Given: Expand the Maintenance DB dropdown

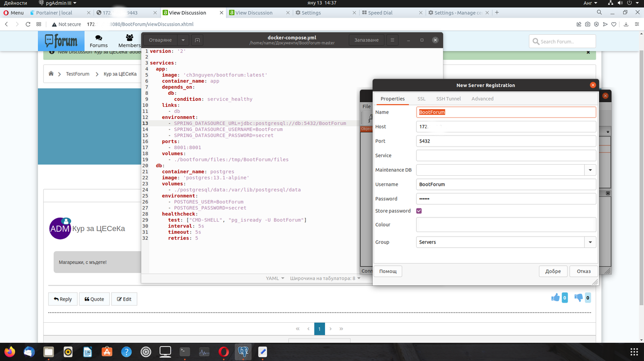Looking at the screenshot, I should 590,170.
